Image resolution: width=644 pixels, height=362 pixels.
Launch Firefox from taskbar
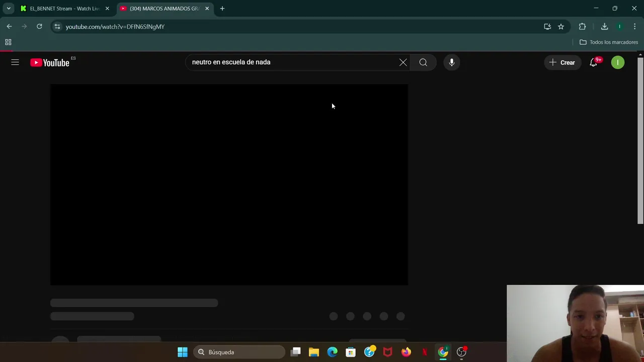point(406,352)
